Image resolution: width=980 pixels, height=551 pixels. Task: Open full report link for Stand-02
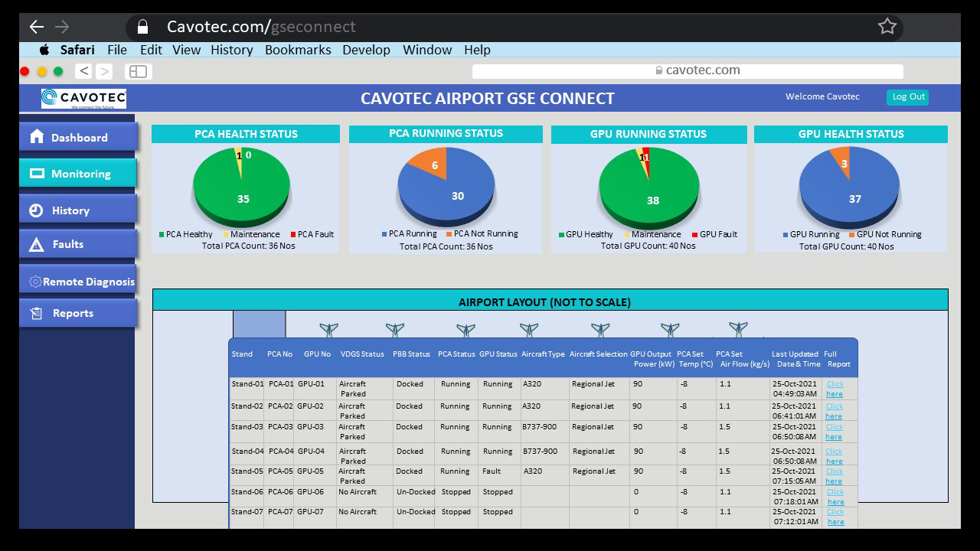(834, 412)
